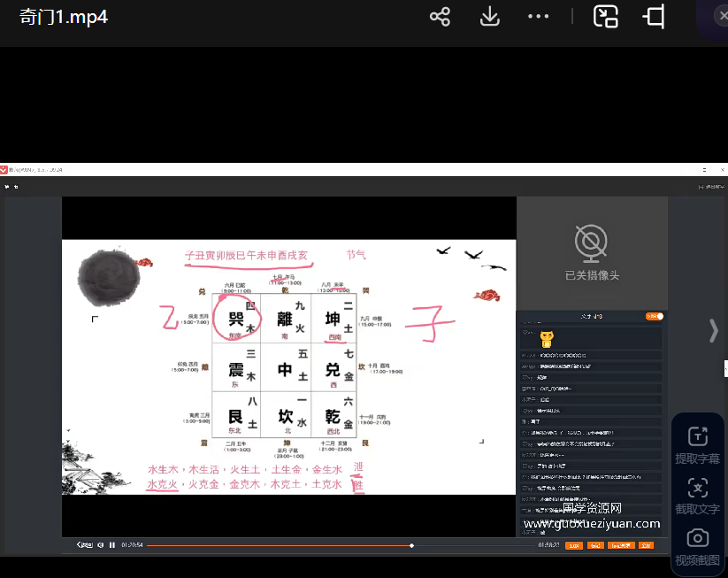
Task: Enable picture-in-picture mini window mode
Action: (x=605, y=17)
